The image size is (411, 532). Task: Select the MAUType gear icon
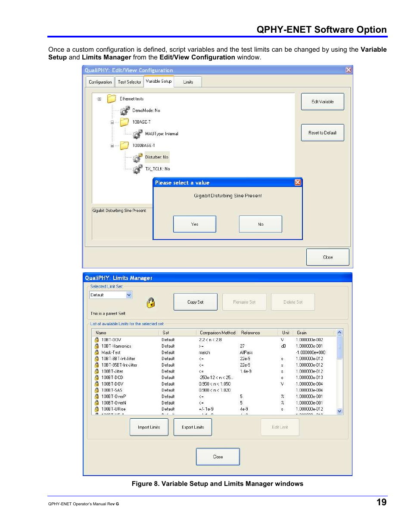click(137, 134)
